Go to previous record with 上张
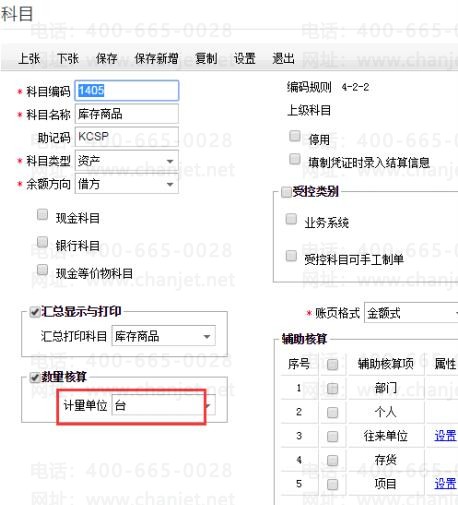The width and height of the screenshot is (458, 505). 29,59
